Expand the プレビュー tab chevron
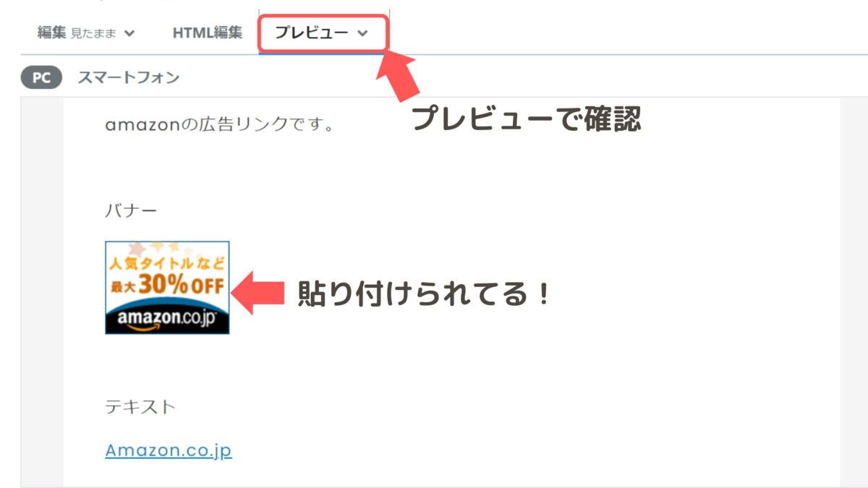The height and width of the screenshot is (488, 868). (x=363, y=33)
